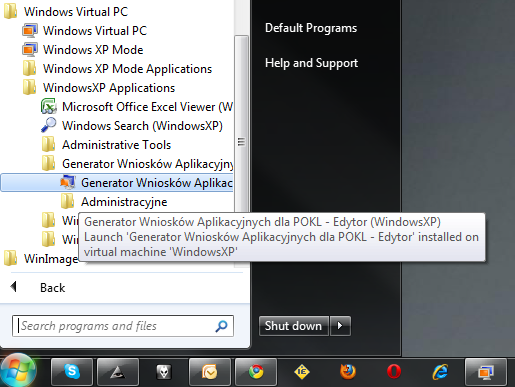Click the Windows XP Mode program icon
This screenshot has width=515, height=387.
tap(30, 50)
